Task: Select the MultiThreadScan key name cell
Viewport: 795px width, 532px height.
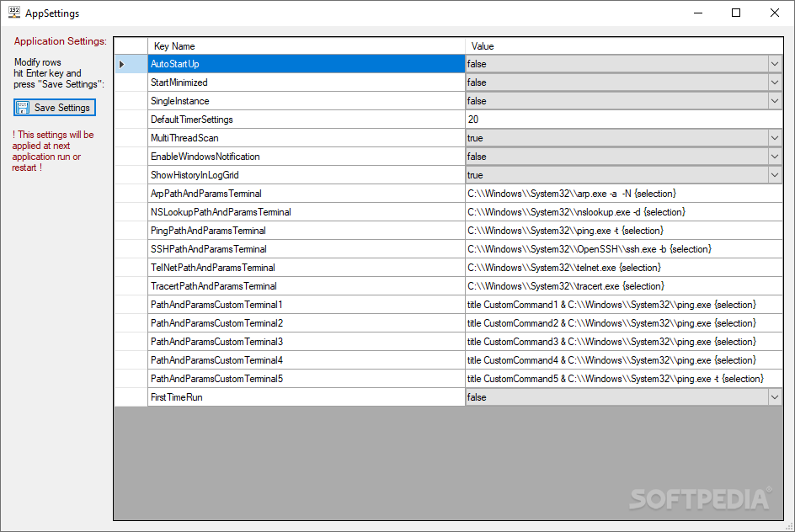Action: tap(307, 138)
